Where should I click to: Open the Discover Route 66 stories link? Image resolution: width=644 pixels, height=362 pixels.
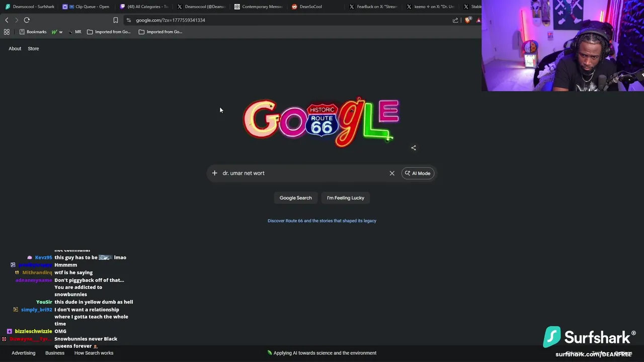322,221
